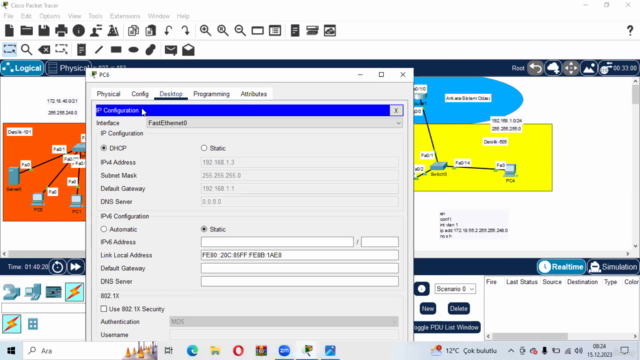Show hidden system tray icons chevron
This screenshot has height=360, width=640.
[x=511, y=351]
